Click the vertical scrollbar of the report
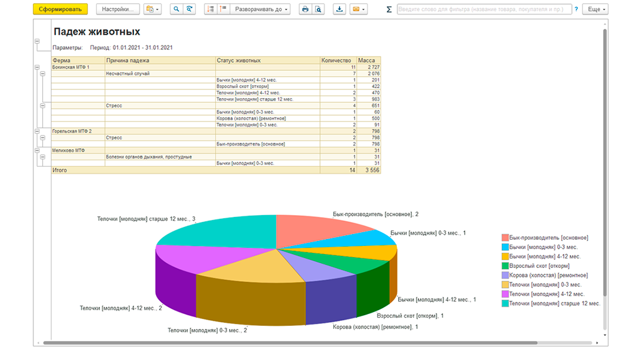Image resolution: width=644 pixels, height=351 pixels. coord(605,162)
